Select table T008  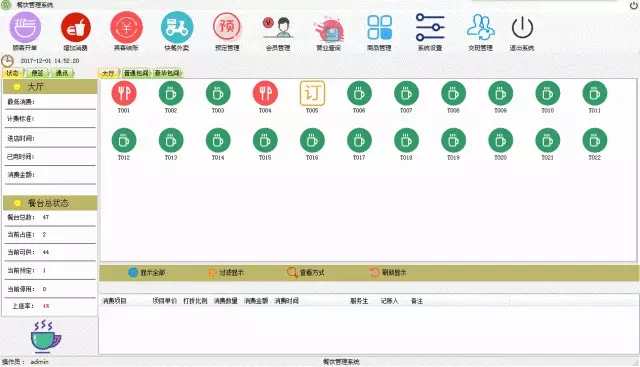(453, 93)
